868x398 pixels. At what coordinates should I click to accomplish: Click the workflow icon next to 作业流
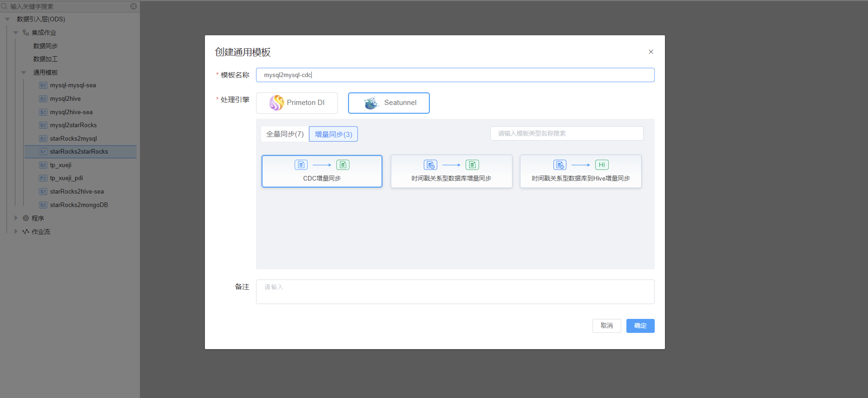pos(26,232)
